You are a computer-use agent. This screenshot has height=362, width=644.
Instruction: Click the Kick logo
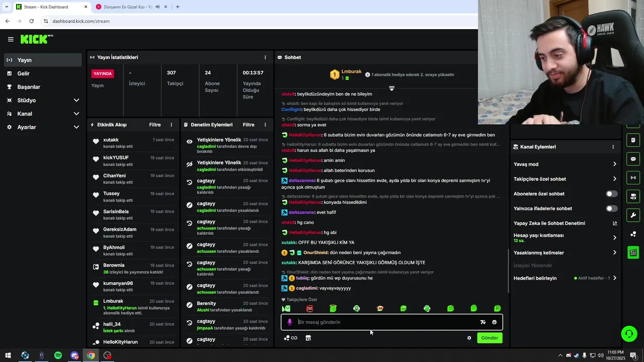36,39
